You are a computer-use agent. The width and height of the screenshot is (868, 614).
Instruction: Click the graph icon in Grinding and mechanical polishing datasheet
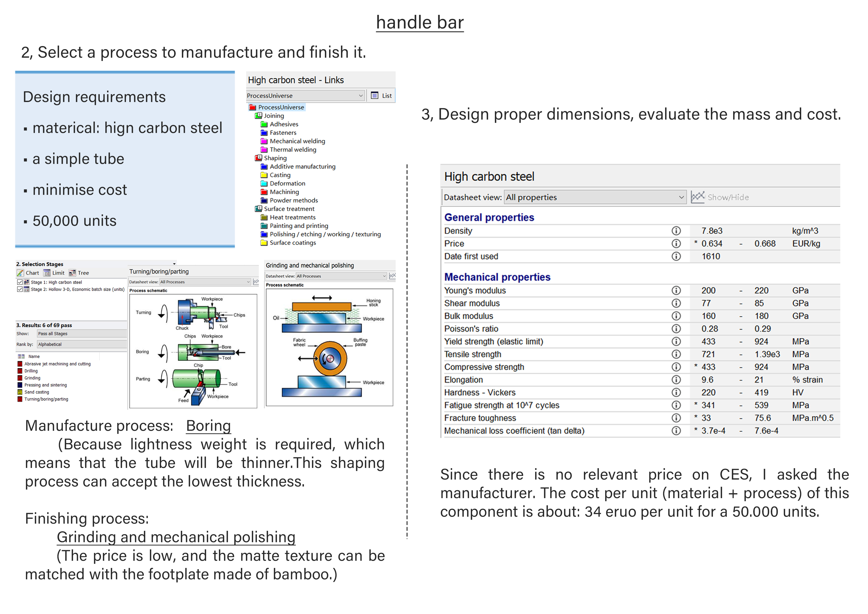click(392, 276)
